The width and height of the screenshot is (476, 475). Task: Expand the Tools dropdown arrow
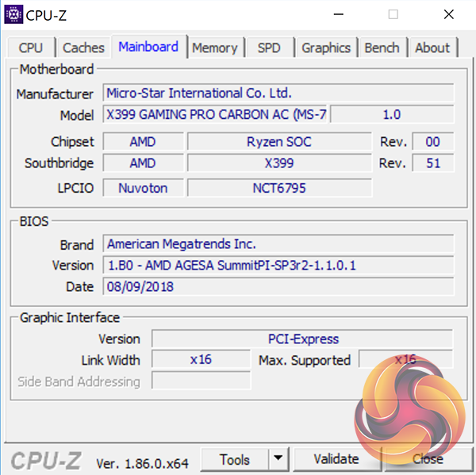coord(278,459)
